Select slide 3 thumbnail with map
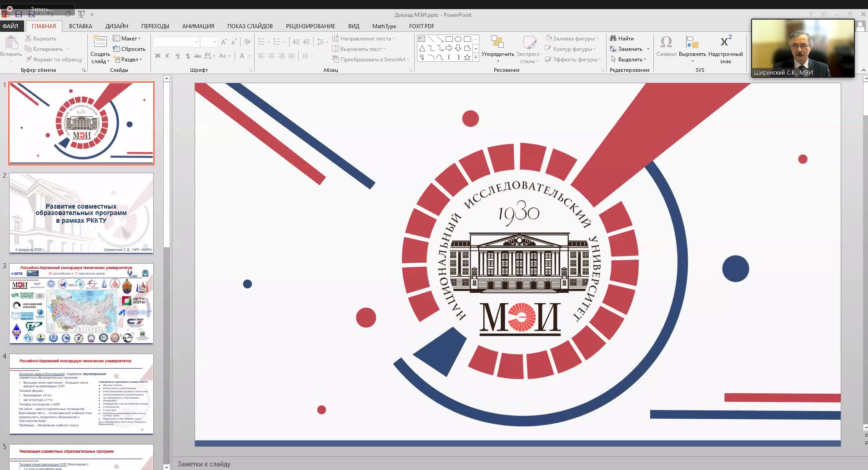This screenshot has width=868, height=470. click(81, 304)
